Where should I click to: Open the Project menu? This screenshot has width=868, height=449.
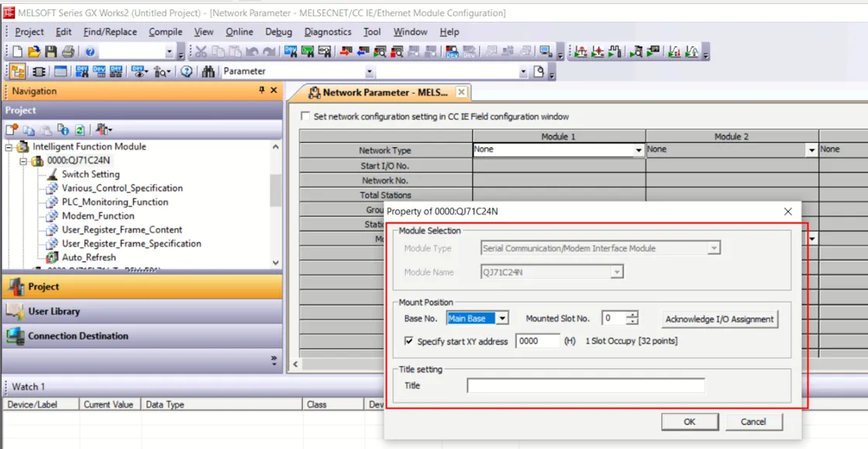click(x=29, y=32)
